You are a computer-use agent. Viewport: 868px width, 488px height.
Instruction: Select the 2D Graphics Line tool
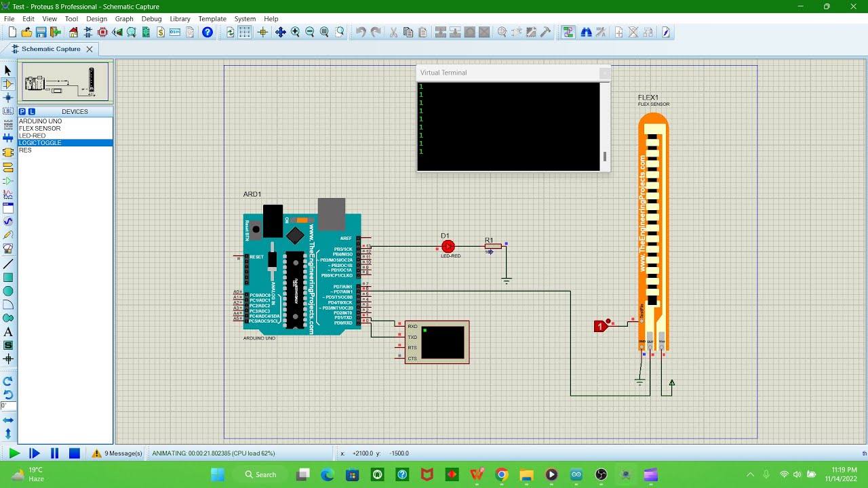click(x=8, y=264)
